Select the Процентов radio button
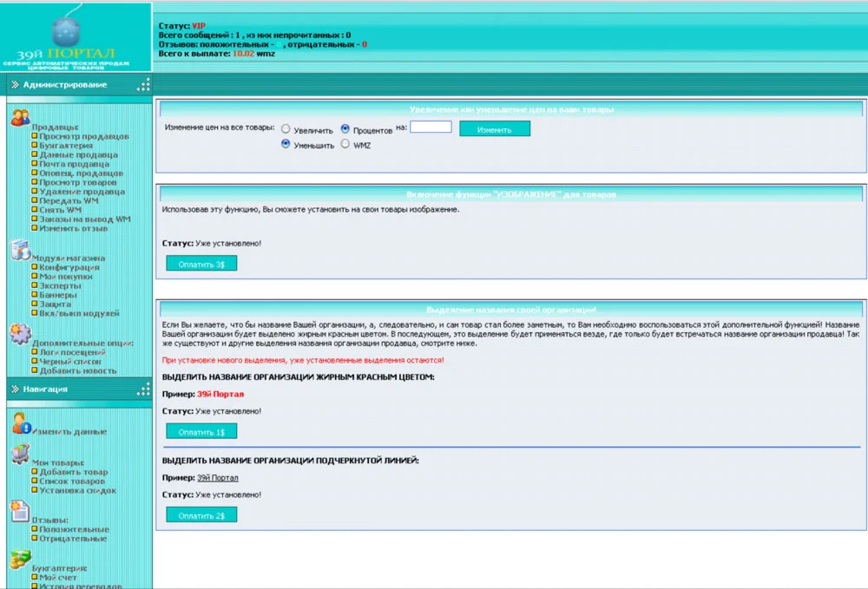Screen dimensions: 868x589 (x=345, y=129)
